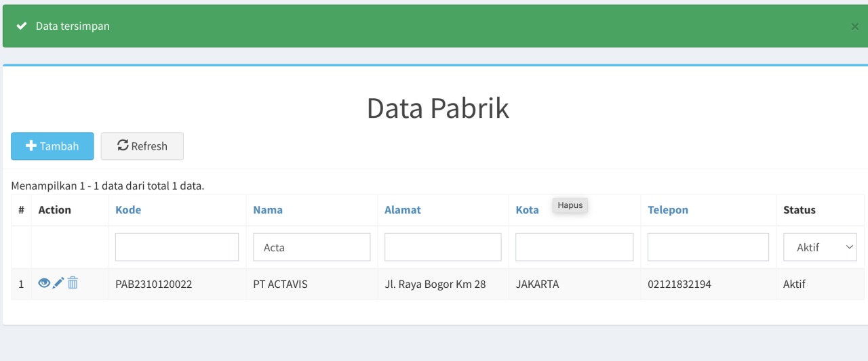Click the 'Data Pabrik' page heading
868x361 pixels.
coord(437,108)
